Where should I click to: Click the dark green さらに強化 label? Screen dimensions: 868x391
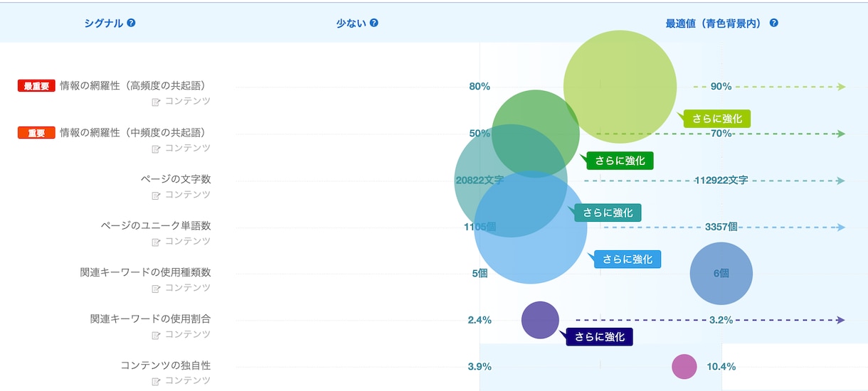pos(619,161)
